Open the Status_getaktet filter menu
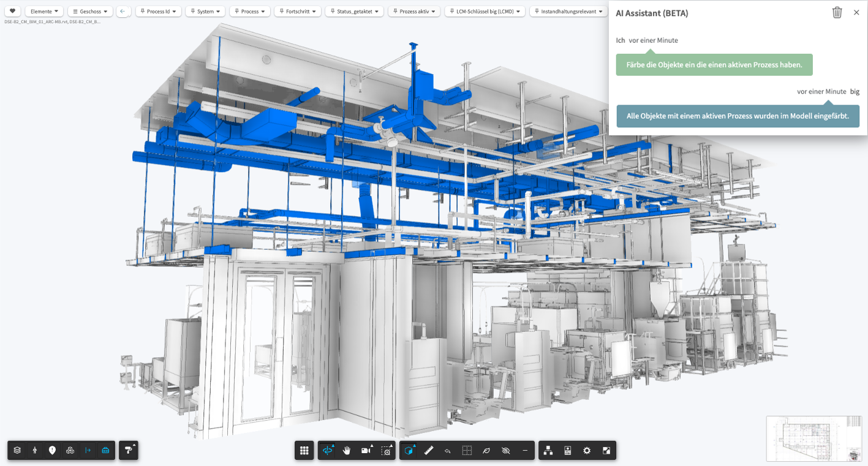 tap(355, 11)
